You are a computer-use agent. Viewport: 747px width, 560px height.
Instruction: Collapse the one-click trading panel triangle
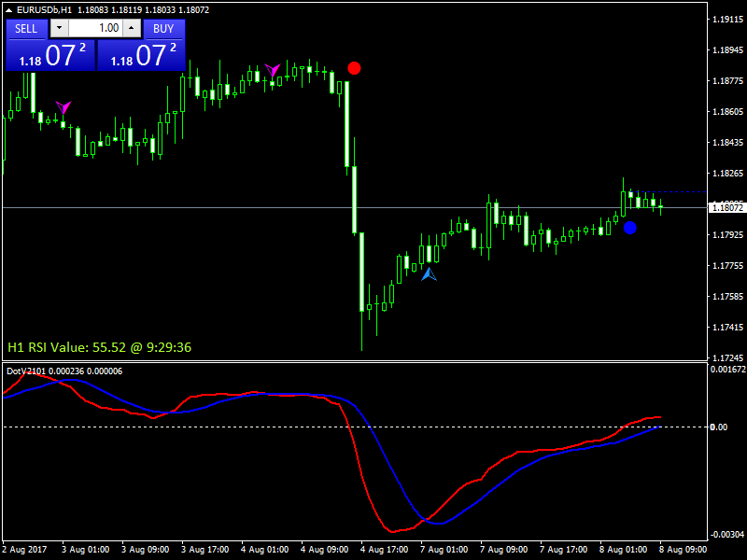coord(9,10)
